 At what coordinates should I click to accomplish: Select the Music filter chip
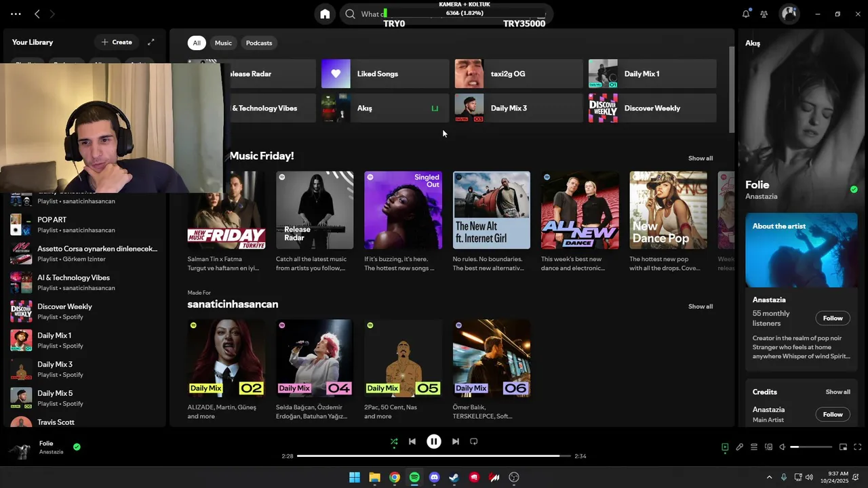point(223,43)
